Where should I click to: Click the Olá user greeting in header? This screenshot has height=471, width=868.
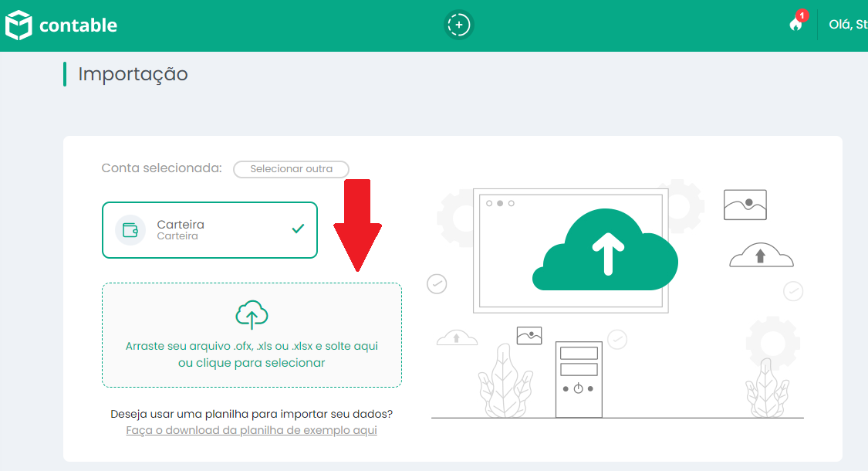pyautogui.click(x=848, y=25)
